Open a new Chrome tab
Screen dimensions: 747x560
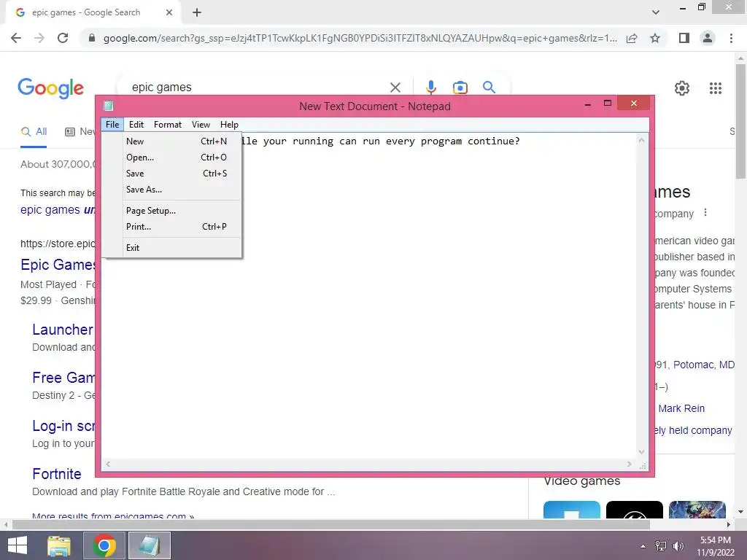tap(197, 12)
